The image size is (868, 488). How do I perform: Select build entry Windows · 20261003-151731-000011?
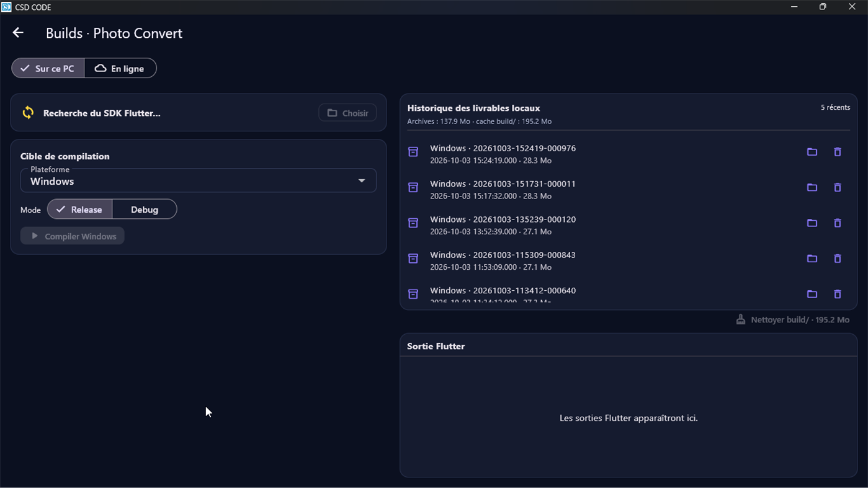click(629, 189)
